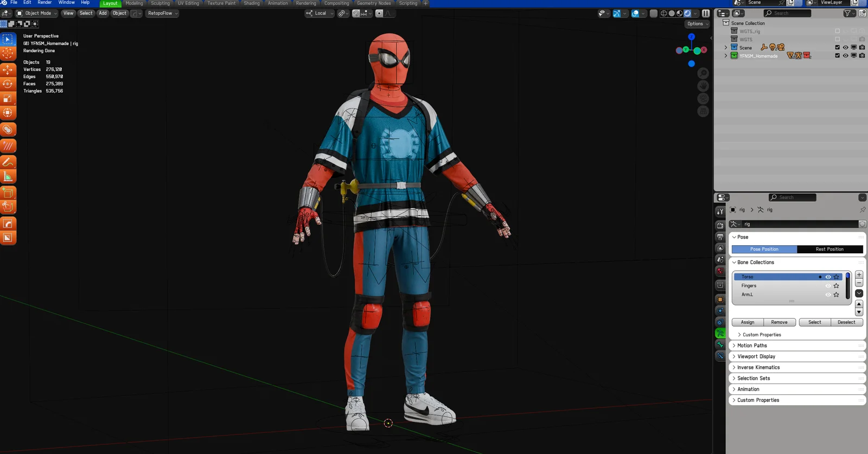868x454 pixels.
Task: Open the Bone properties tab
Action: (x=720, y=344)
